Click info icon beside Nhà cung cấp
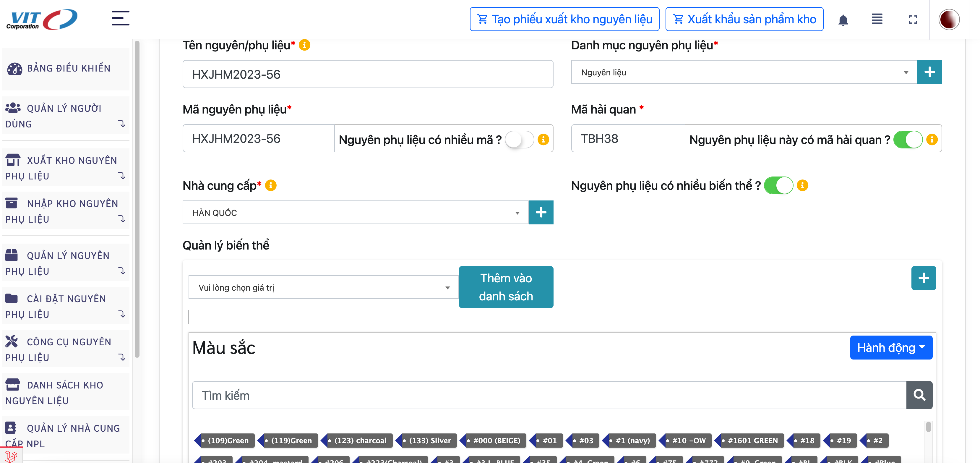 pyautogui.click(x=270, y=185)
